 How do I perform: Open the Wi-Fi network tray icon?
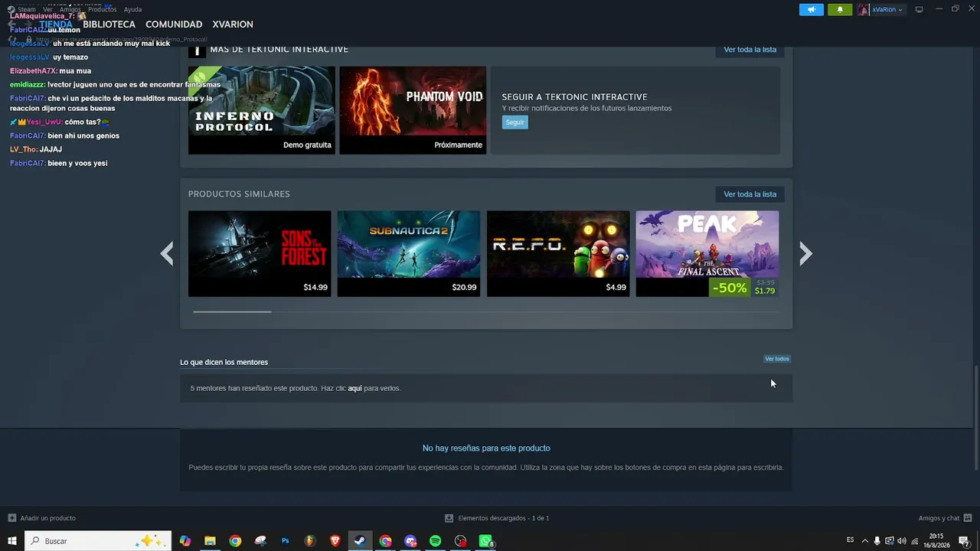click(x=914, y=541)
